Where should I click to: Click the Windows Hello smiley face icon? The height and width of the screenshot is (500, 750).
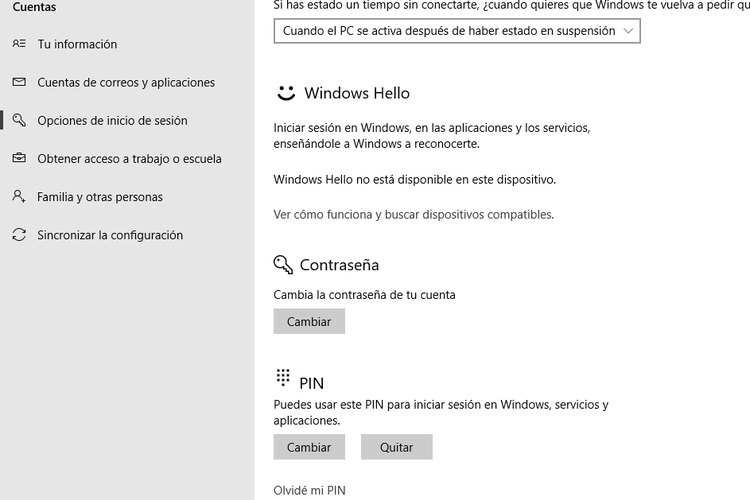(x=286, y=93)
